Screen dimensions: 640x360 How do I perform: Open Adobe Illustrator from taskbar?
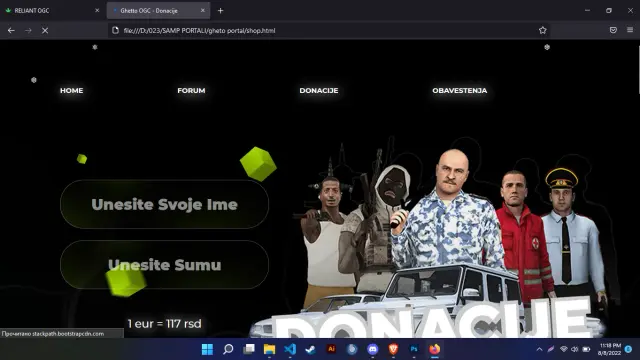tap(331, 349)
